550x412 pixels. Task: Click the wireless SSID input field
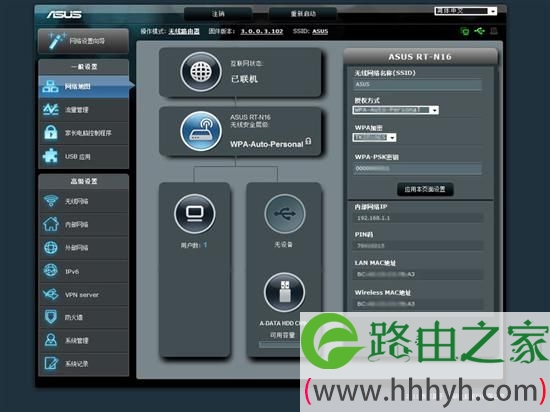click(417, 85)
